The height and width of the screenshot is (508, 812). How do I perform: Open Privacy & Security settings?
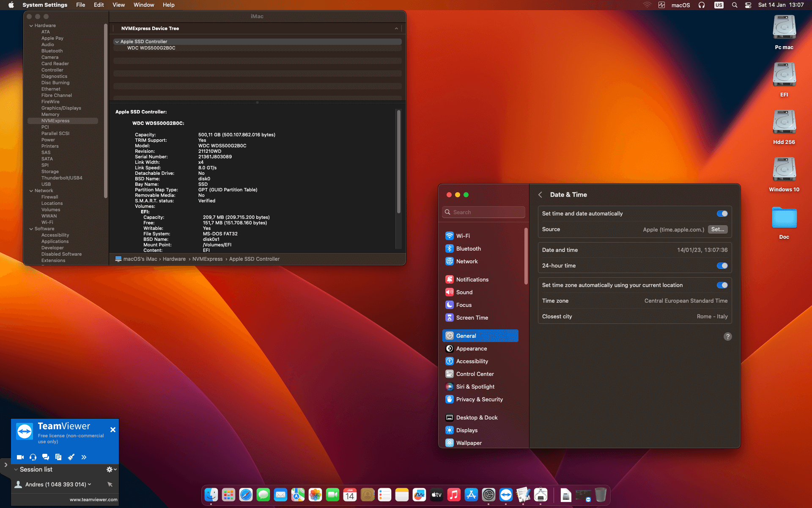[x=479, y=399]
